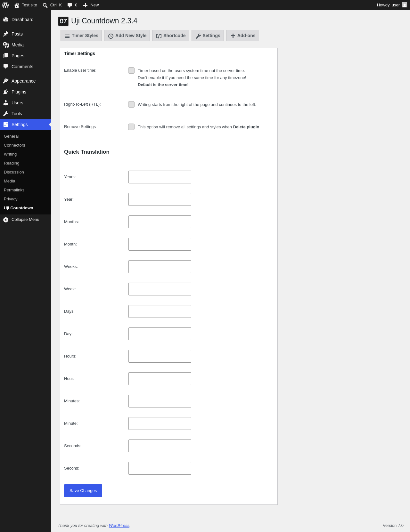Select the Settings plugin tab
Viewport: 410px width, 532px height.
coord(208,36)
